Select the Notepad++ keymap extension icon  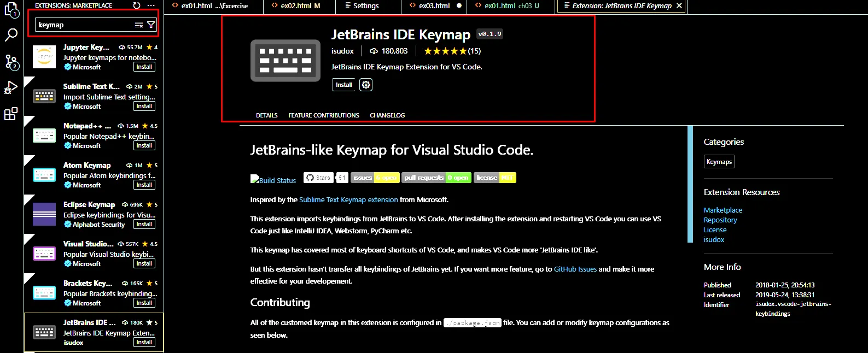click(44, 136)
